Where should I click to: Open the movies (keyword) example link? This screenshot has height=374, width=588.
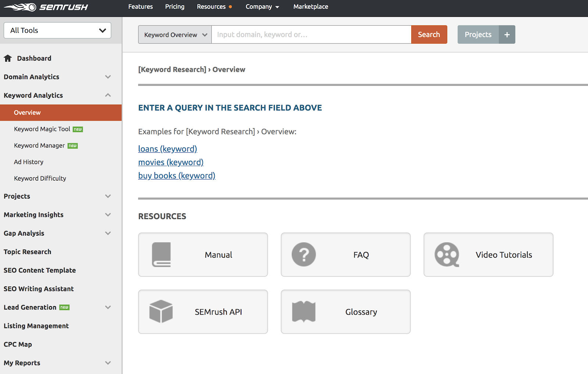(x=171, y=162)
